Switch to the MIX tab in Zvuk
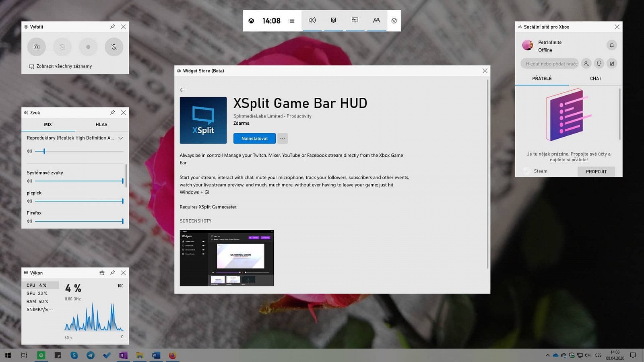 pyautogui.click(x=48, y=125)
